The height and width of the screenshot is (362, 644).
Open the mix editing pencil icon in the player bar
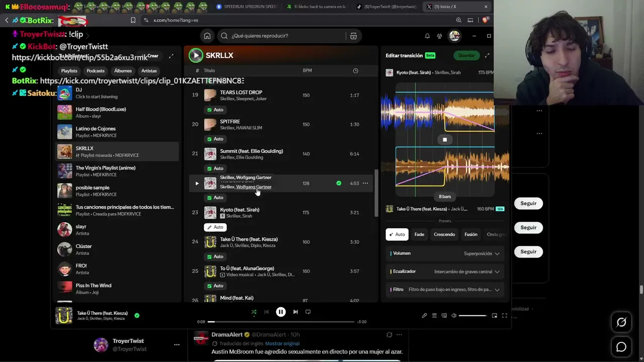[424, 316]
